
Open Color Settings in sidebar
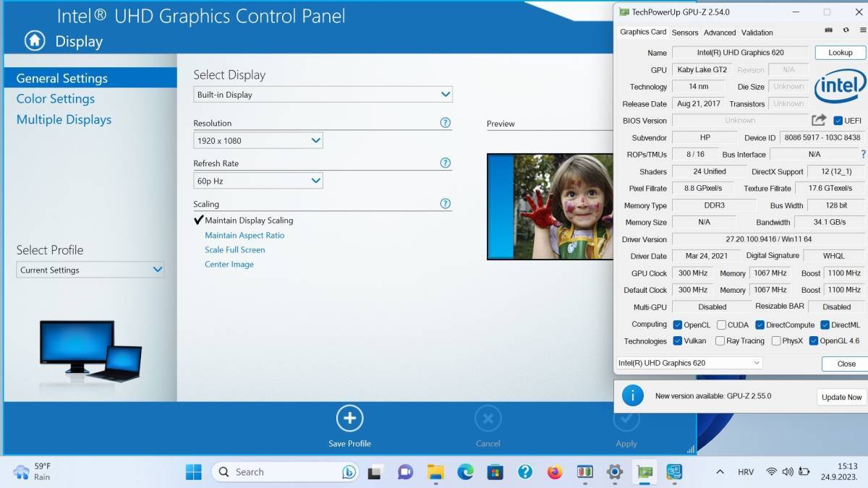[56, 99]
